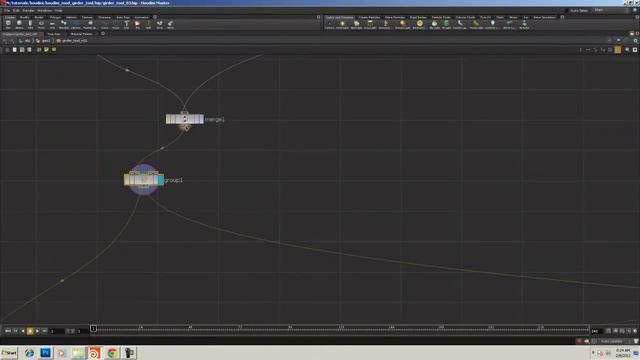Select the File shelf tool
The height and width of the screenshot is (360, 640).
click(138, 24)
